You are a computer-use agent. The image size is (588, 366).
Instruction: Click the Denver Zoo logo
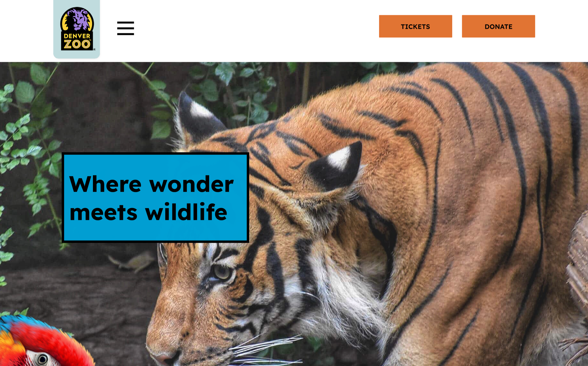click(x=77, y=29)
